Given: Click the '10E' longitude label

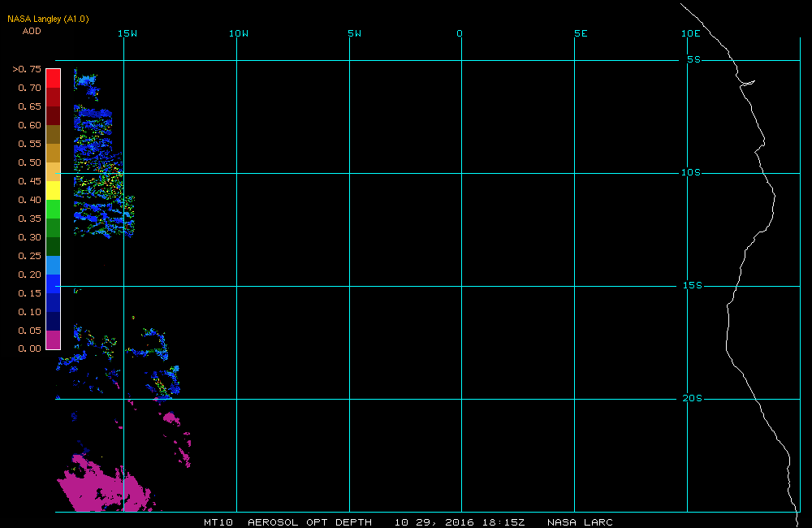Looking at the screenshot, I should pyautogui.click(x=691, y=33).
